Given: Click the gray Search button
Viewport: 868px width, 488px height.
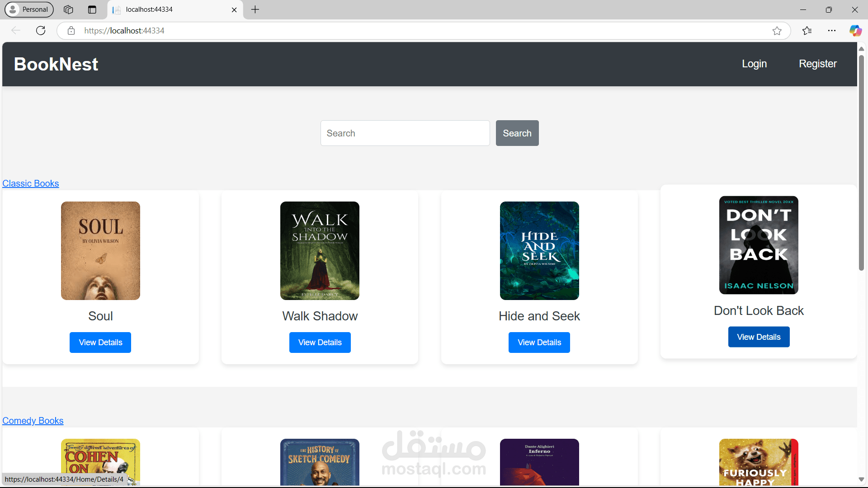Looking at the screenshot, I should click(517, 133).
